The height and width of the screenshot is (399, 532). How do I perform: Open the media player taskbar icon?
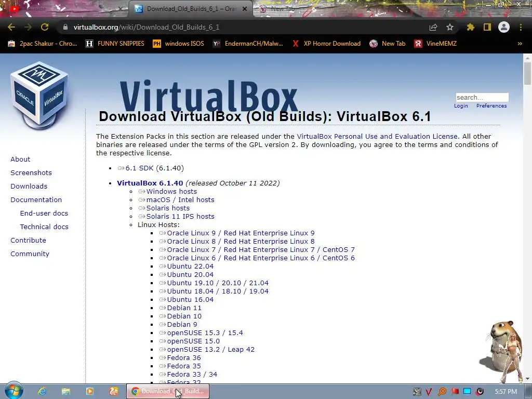pos(90,391)
